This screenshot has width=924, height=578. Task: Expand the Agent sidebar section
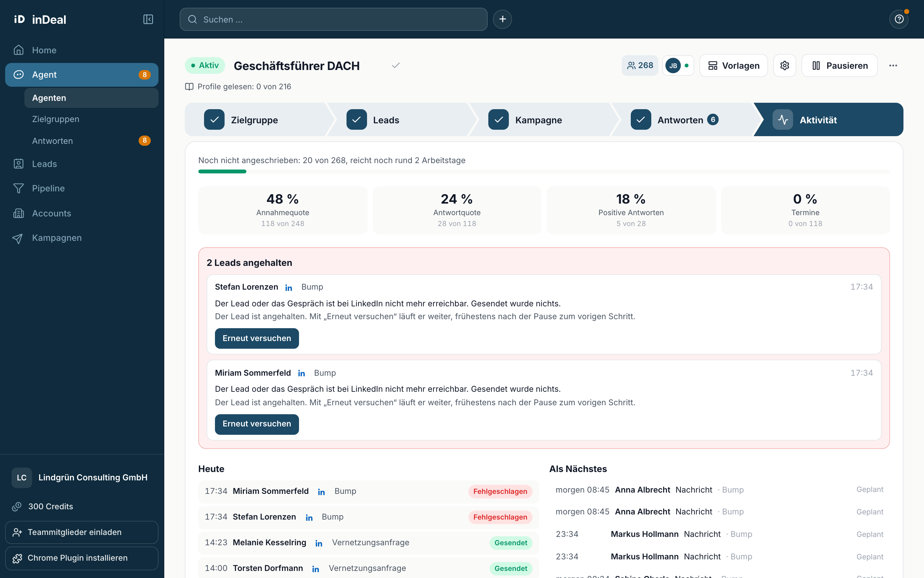tap(82, 74)
